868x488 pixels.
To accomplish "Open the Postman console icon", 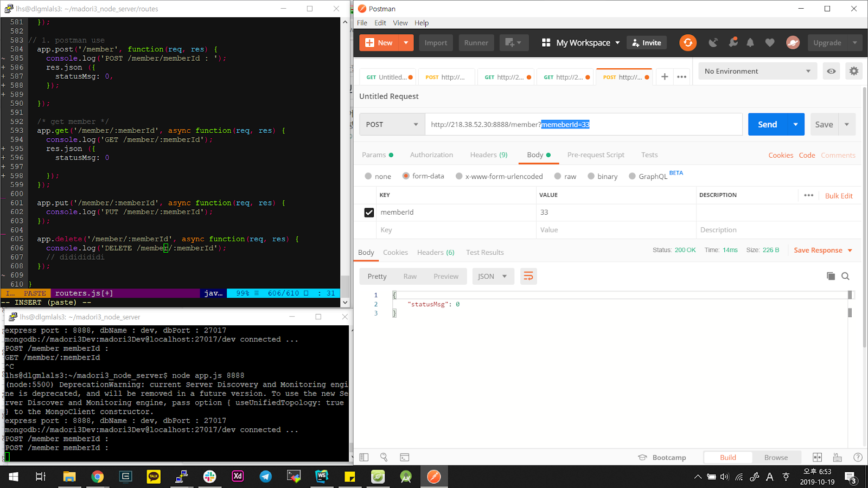I will (404, 457).
